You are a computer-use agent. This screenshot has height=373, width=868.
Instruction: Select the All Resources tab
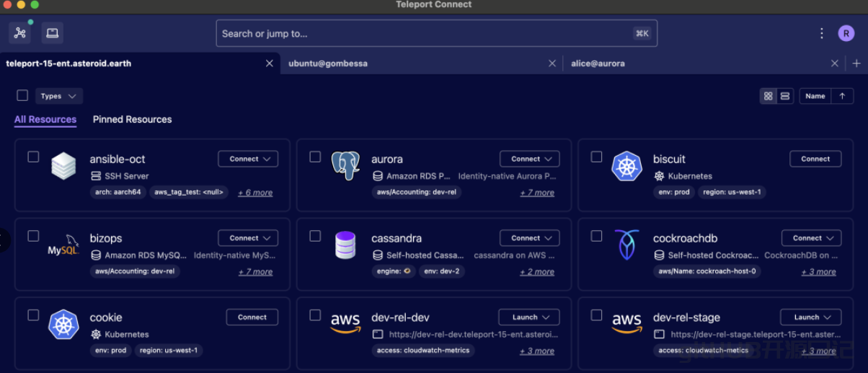pyautogui.click(x=45, y=120)
